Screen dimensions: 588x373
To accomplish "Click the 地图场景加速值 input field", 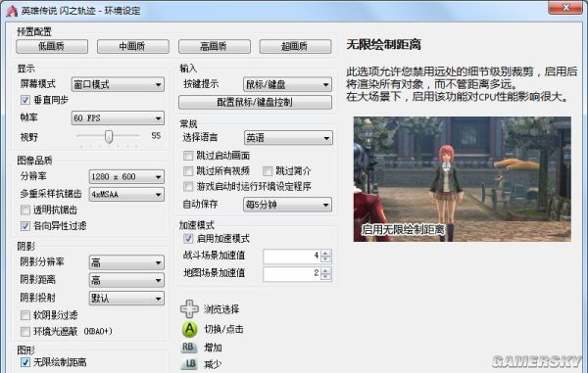I will pyautogui.click(x=292, y=274).
